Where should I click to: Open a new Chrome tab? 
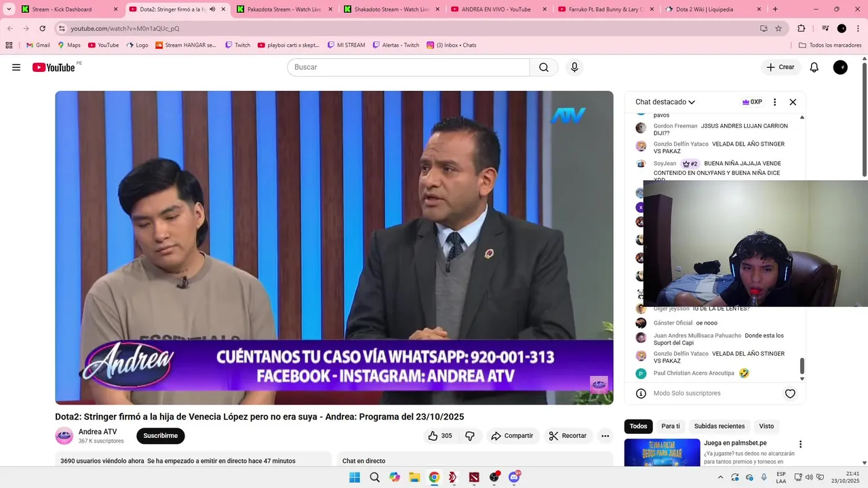pos(775,9)
